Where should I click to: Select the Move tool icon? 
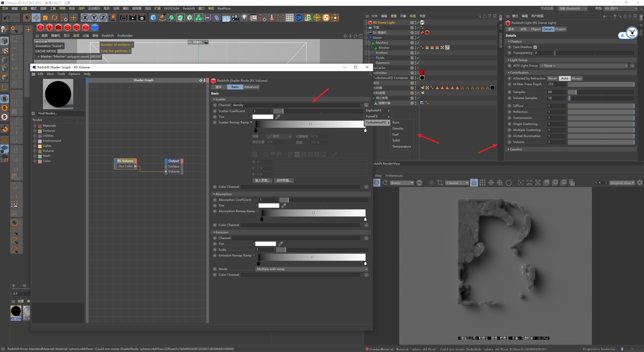(x=36, y=18)
